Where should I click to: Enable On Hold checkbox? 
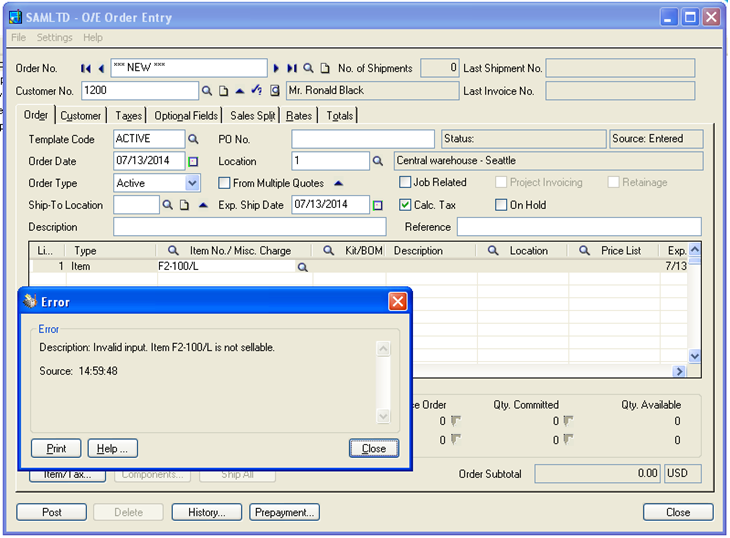501,205
